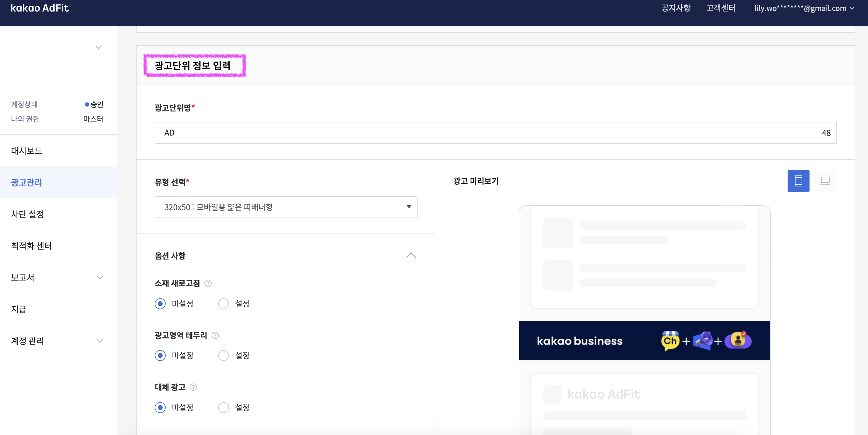868x435 pixels.
Task: Click the 광고단위명 input field
Action: [495, 133]
